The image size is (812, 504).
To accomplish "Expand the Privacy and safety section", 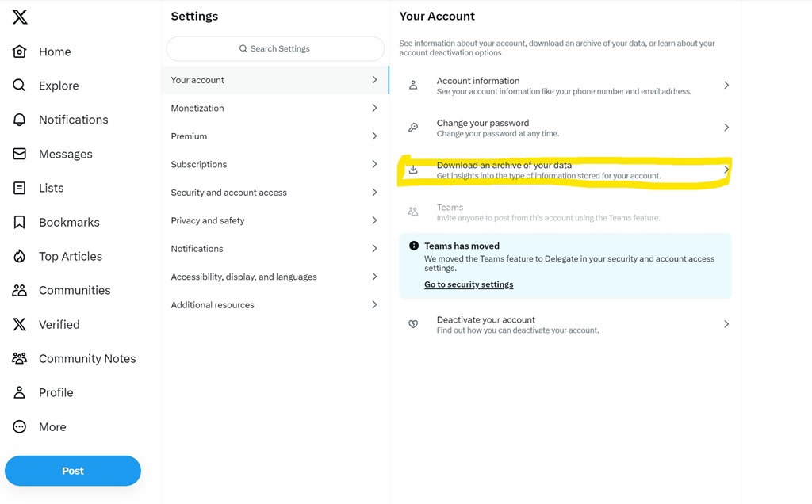I will click(374, 220).
